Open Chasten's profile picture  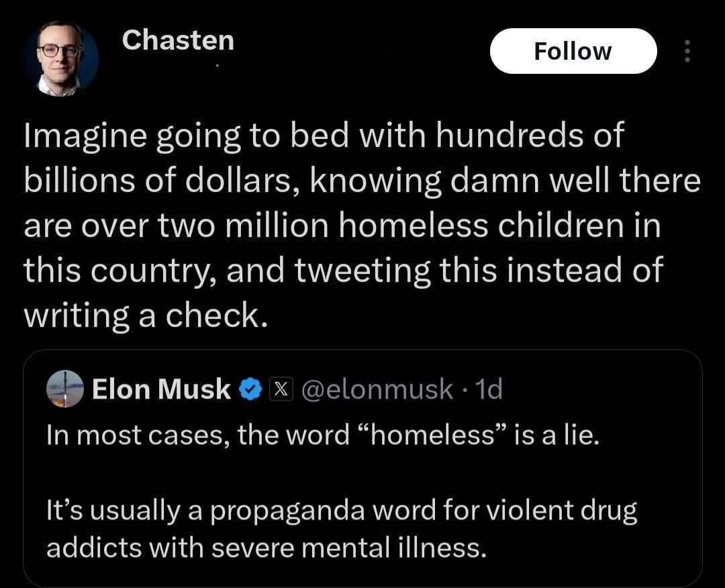pos(61,58)
